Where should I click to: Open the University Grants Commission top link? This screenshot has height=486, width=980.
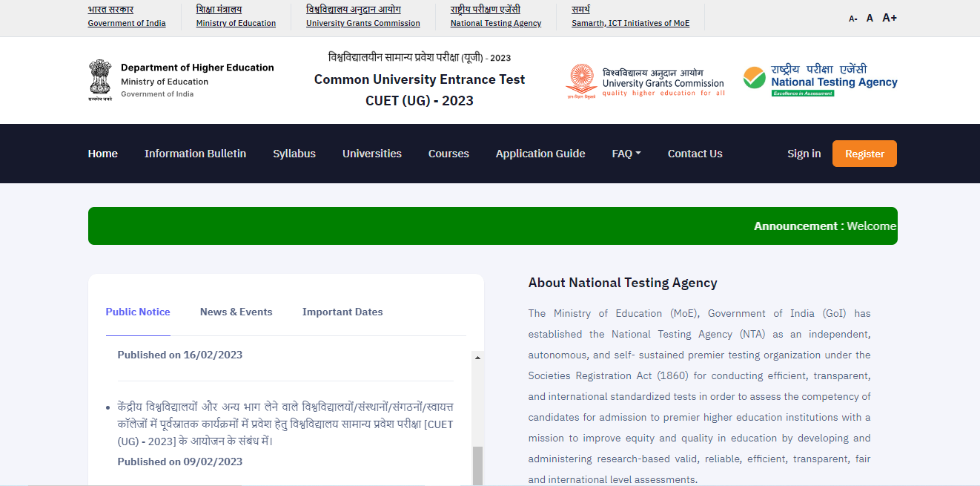click(x=363, y=23)
